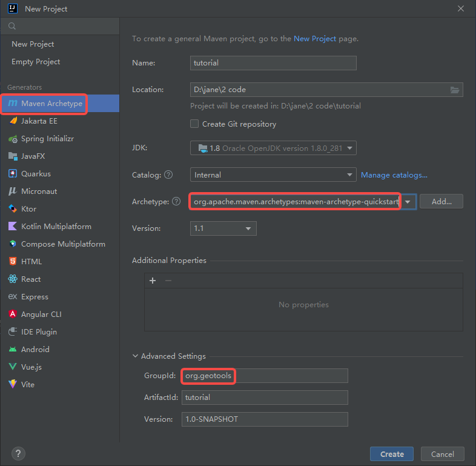Click the generator search field

[x=60, y=26]
